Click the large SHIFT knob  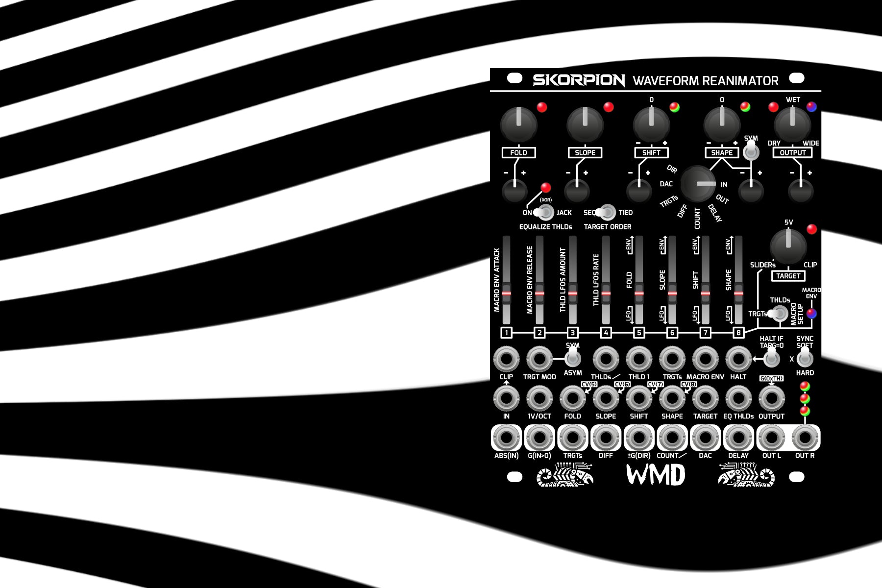pyautogui.click(x=651, y=124)
